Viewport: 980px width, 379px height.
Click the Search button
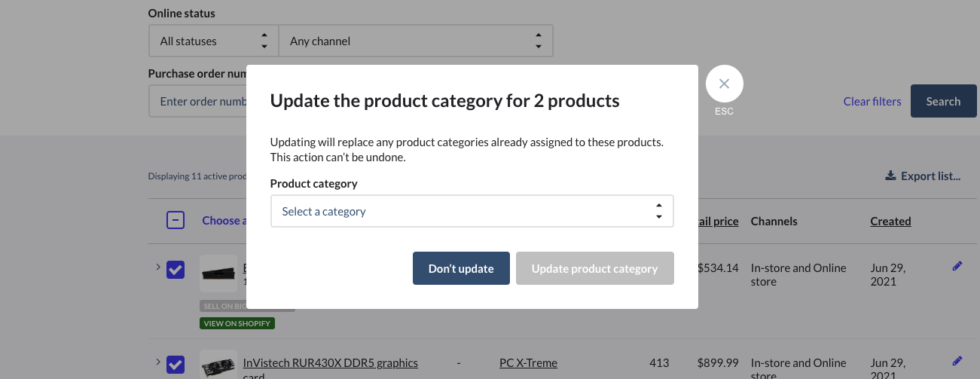coord(943,101)
